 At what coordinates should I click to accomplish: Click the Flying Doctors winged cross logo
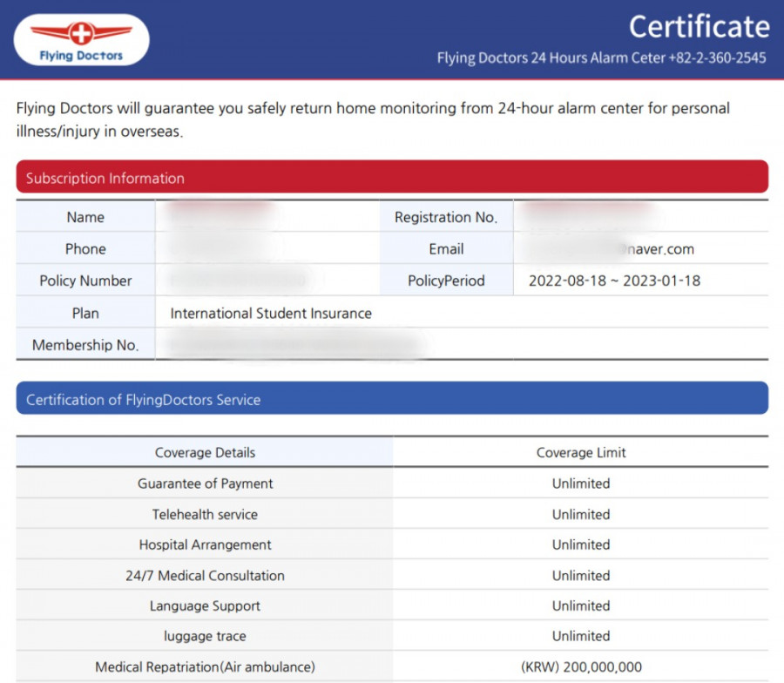click(82, 40)
